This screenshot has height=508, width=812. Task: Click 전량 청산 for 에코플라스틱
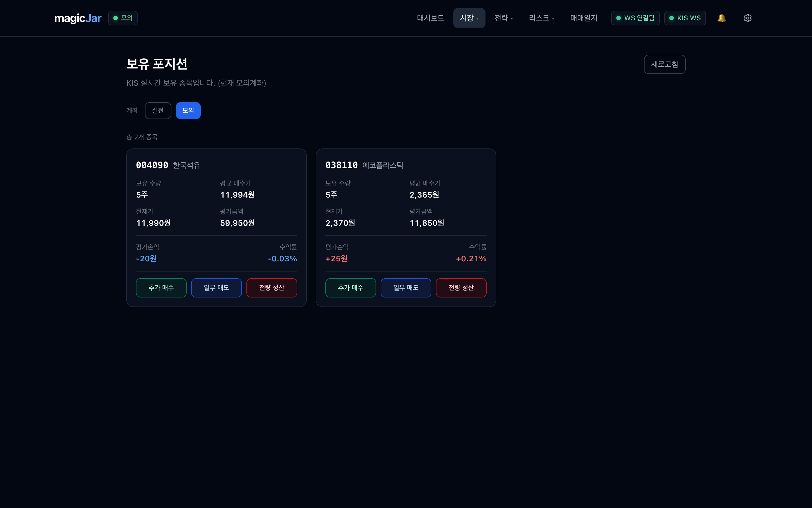pos(461,288)
